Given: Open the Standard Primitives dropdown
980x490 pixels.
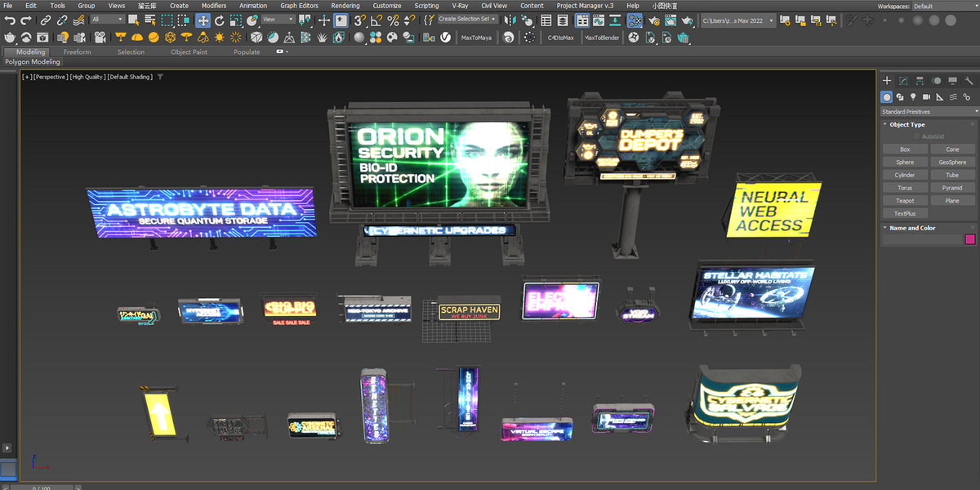Looking at the screenshot, I should pos(929,112).
